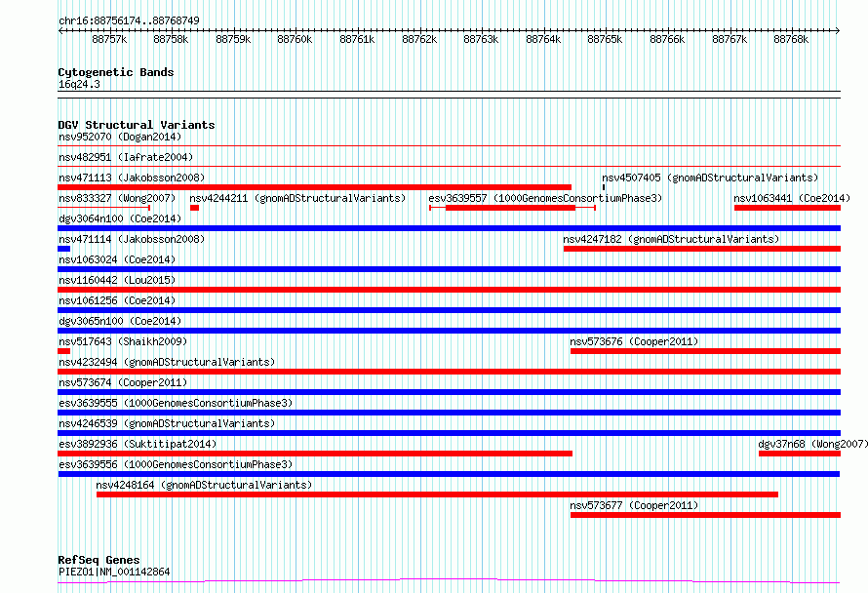Click the PIEZO1|NM_001142864 gene label
The width and height of the screenshot is (868, 593).
pos(114,572)
